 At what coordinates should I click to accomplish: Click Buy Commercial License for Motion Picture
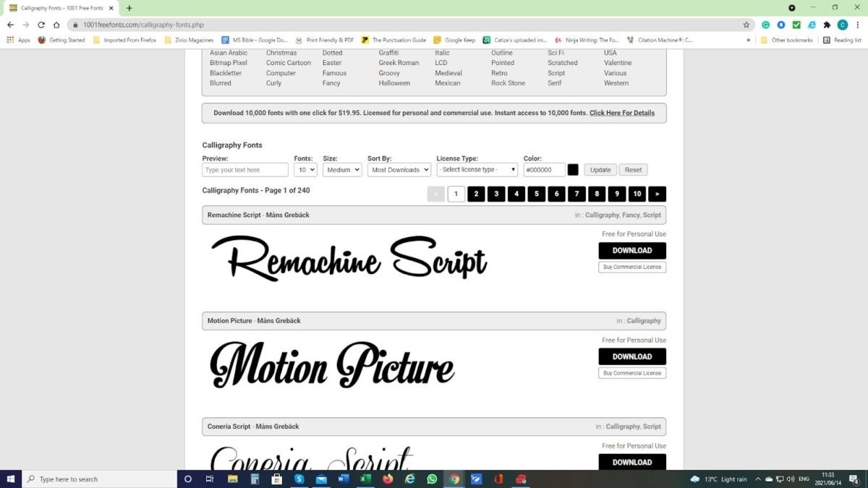(x=632, y=373)
